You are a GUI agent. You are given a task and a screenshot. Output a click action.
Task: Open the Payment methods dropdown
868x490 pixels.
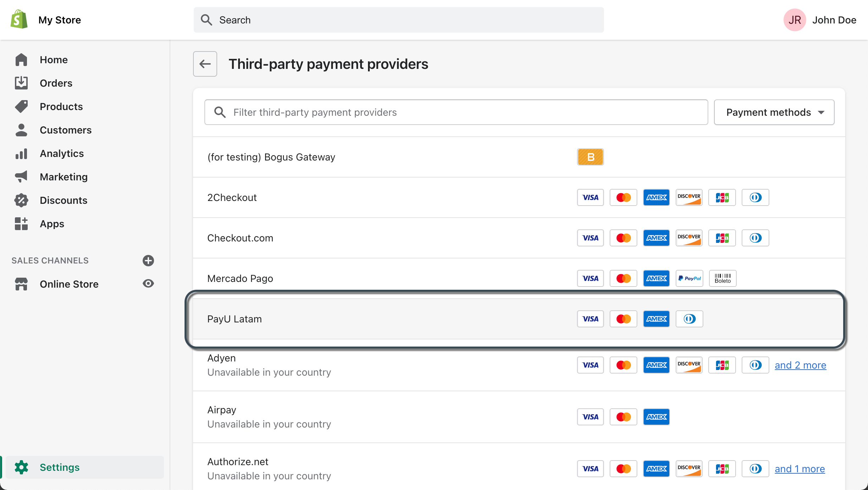(x=774, y=112)
